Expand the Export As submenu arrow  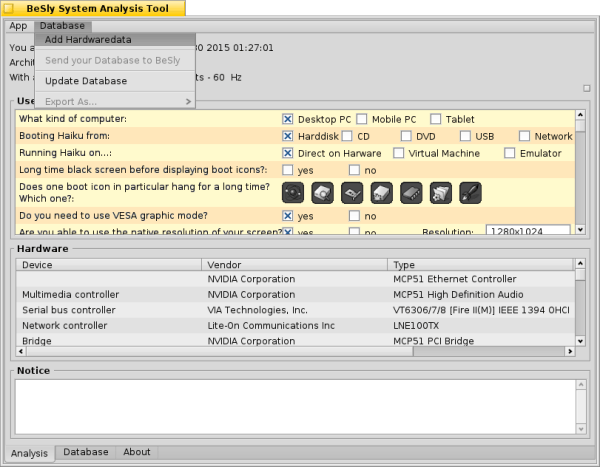[x=187, y=101]
